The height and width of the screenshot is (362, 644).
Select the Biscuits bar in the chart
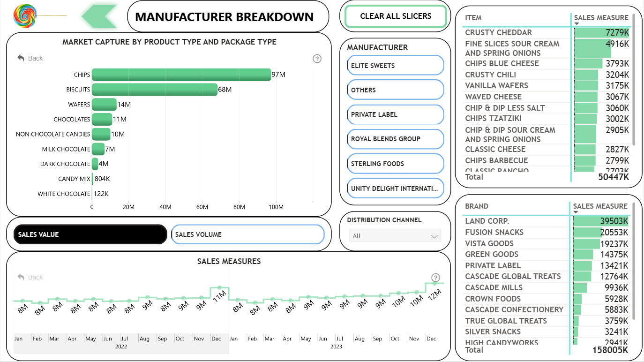pos(155,89)
